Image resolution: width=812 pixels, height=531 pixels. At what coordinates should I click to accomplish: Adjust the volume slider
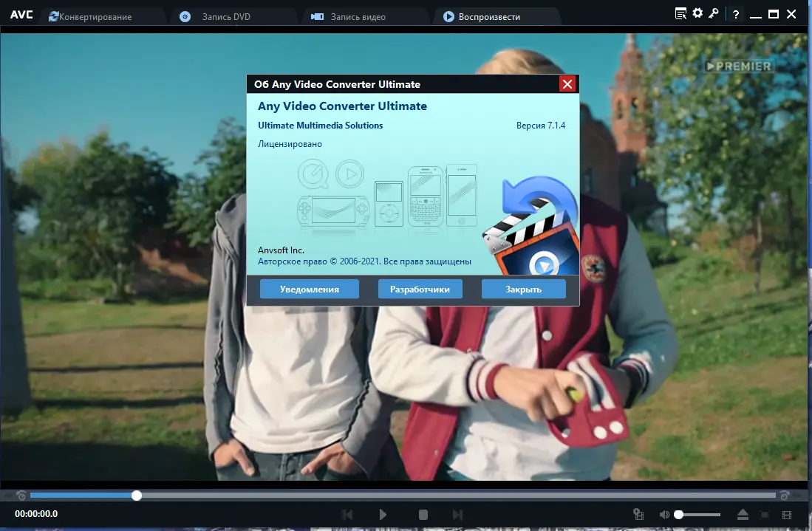pyautogui.click(x=695, y=514)
